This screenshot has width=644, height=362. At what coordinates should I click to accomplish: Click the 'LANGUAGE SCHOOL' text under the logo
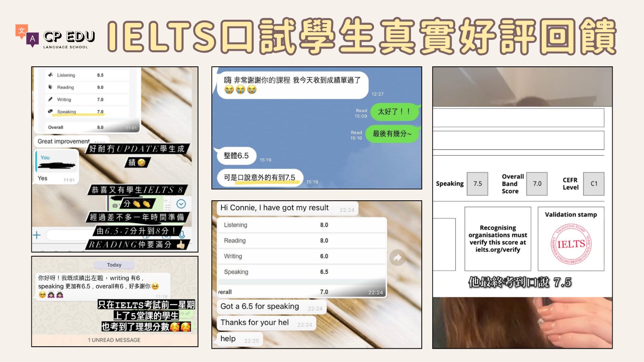(x=66, y=47)
